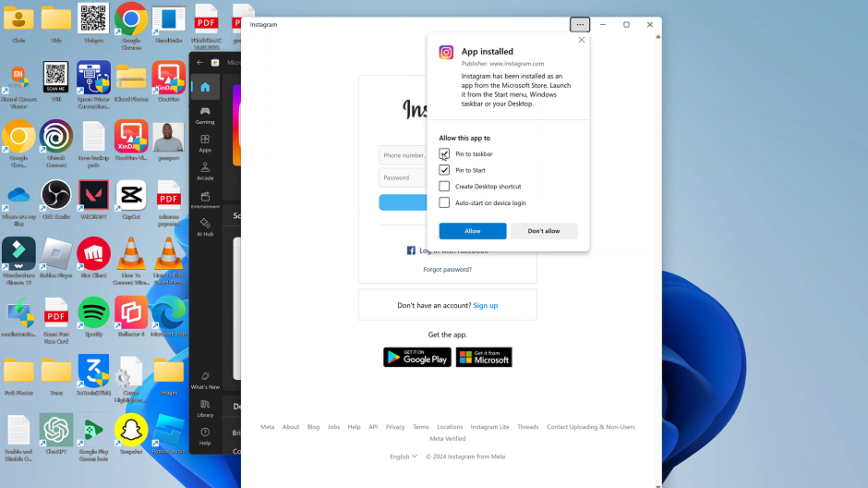Select the VALORANT desktop icon
Viewport: 868px width, 488px height.
(x=93, y=200)
